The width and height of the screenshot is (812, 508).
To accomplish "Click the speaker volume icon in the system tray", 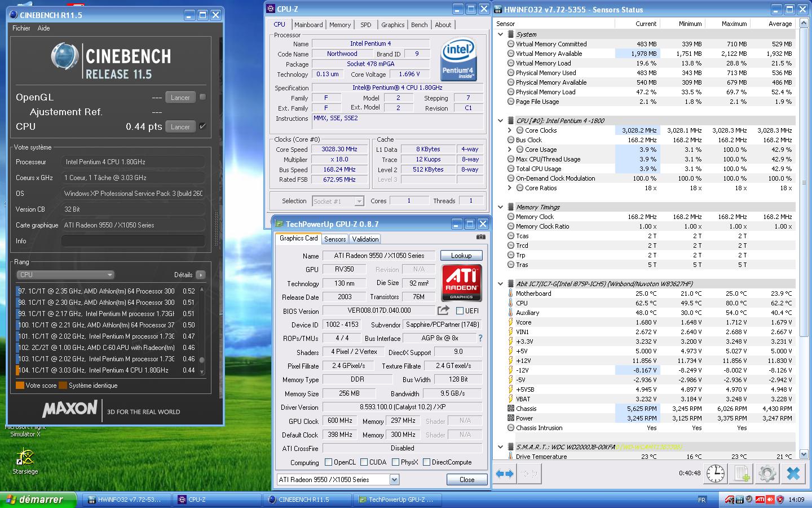I will (x=749, y=500).
